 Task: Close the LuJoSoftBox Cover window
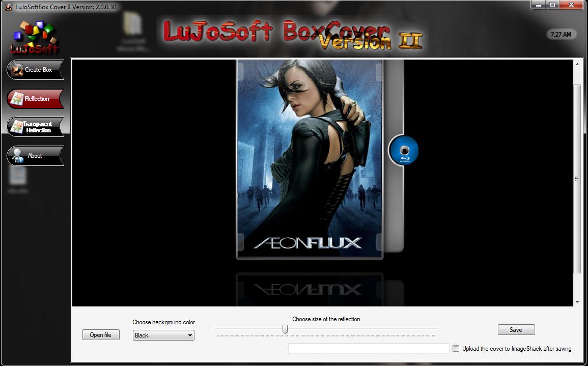(x=572, y=5)
